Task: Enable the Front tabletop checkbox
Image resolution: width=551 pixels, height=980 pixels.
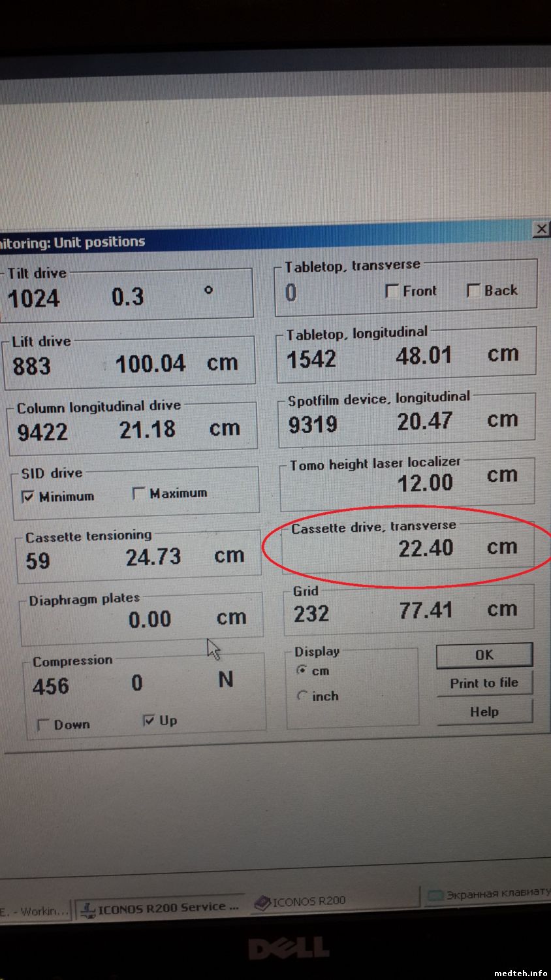Action: pos(392,291)
